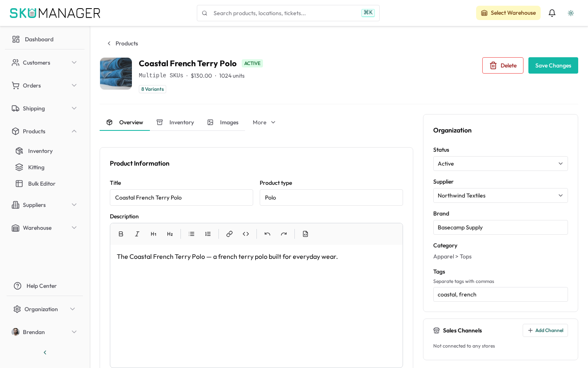Click into the description text area

[x=256, y=306]
